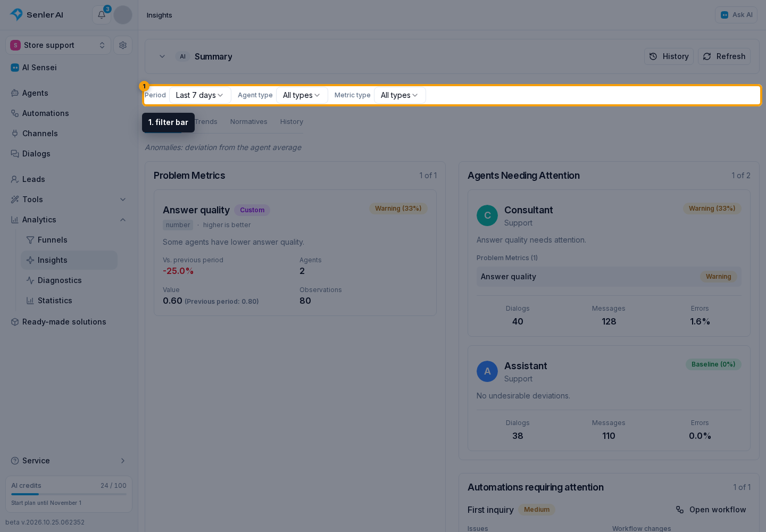Expand the Tools menu in the sidebar
The width and height of the screenshot is (766, 532).
tap(69, 199)
